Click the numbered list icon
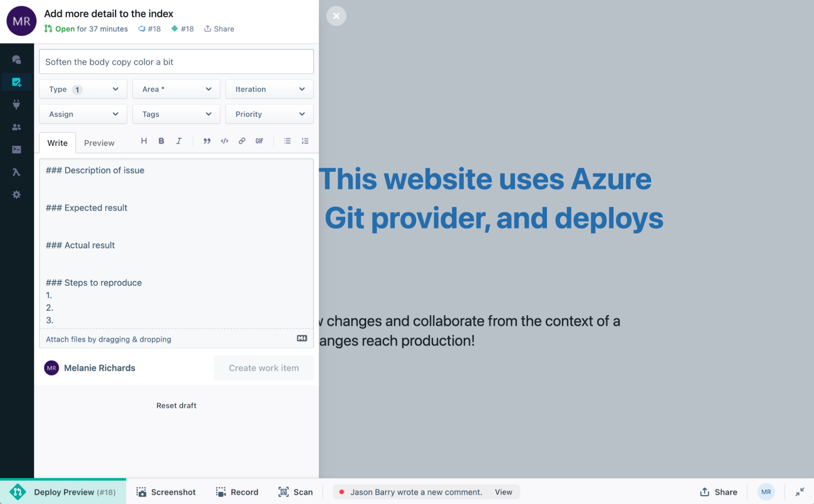The width and height of the screenshot is (814, 504). click(305, 141)
